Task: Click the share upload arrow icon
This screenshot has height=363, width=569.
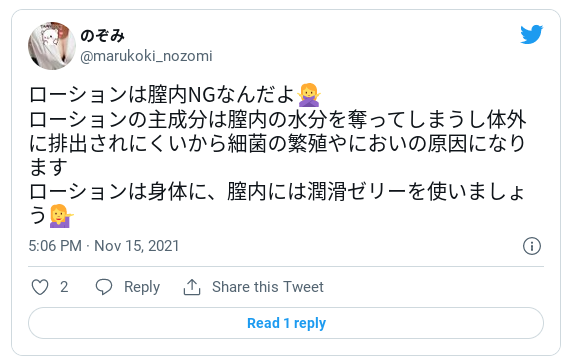Action: [x=192, y=287]
